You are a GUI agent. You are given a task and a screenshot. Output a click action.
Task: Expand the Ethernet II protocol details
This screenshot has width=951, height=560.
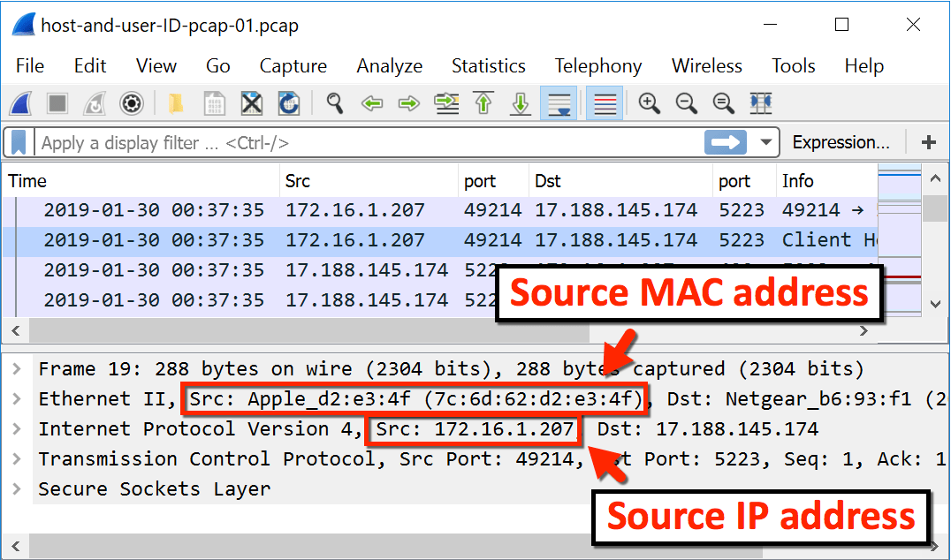tap(16, 398)
